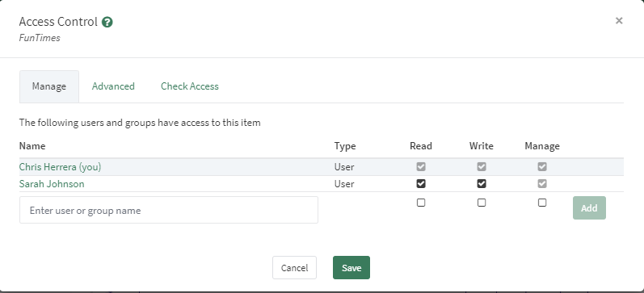Click Chris Herrera's Write checkbox
The height and width of the screenshot is (293, 644).
point(482,166)
